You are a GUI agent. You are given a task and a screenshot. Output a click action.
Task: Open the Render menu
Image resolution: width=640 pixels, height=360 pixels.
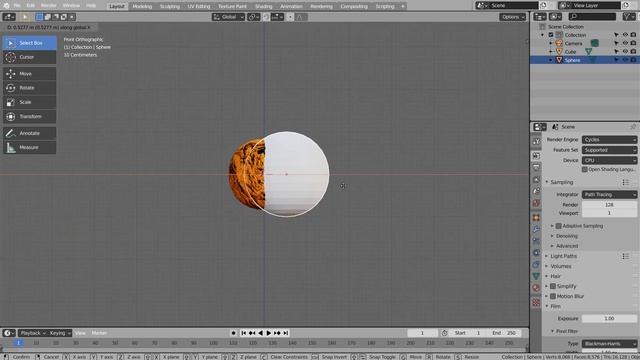(x=49, y=6)
